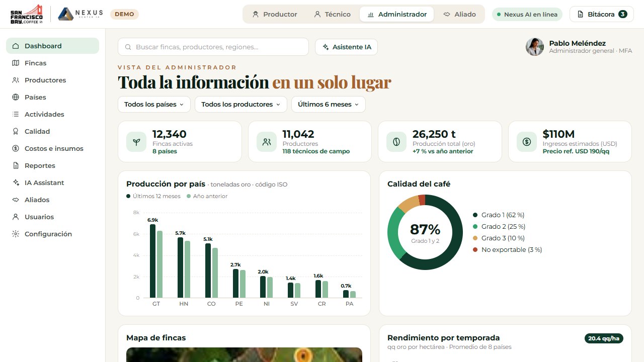The width and height of the screenshot is (644, 362).
Task: Click the 20.4 qq/ha yield badge
Action: [x=604, y=338]
